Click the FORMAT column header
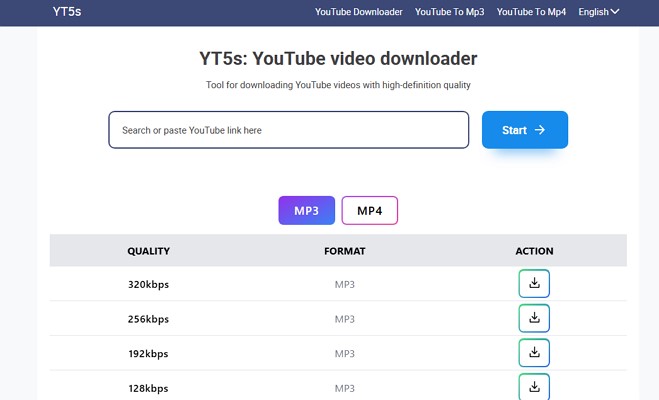 pyautogui.click(x=345, y=251)
